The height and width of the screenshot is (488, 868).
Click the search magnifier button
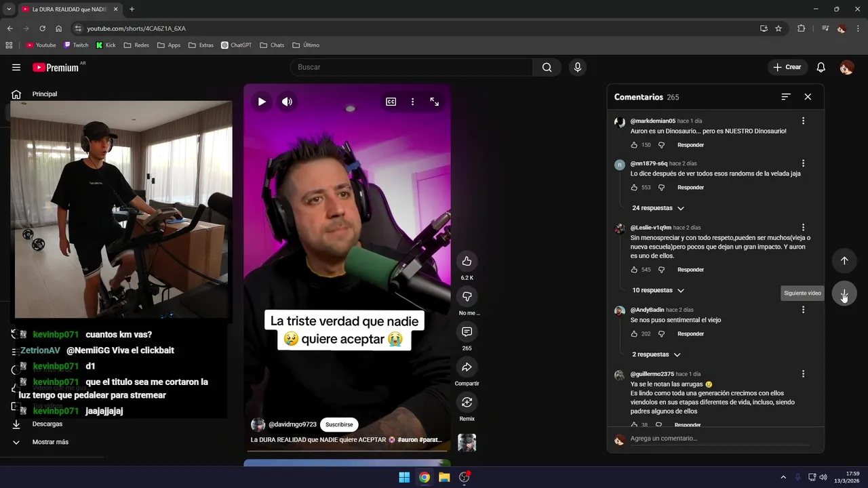coord(547,67)
